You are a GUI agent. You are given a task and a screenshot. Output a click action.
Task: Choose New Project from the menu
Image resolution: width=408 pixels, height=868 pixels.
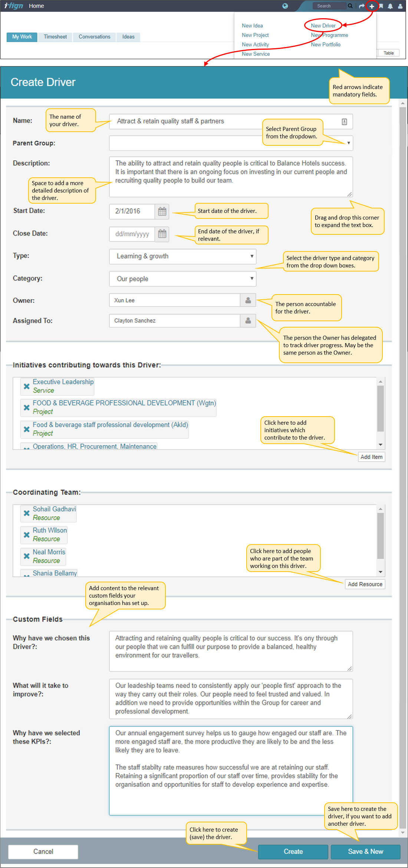click(x=255, y=35)
